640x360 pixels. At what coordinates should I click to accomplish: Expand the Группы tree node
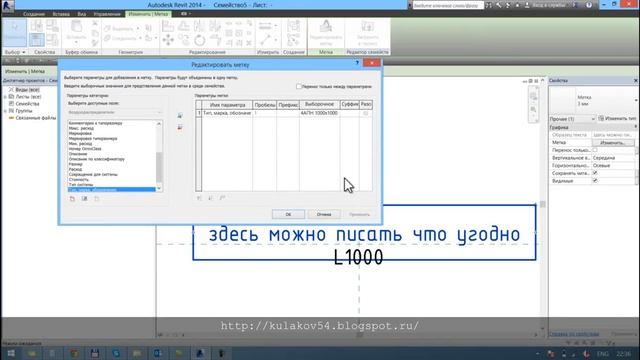click(5, 111)
